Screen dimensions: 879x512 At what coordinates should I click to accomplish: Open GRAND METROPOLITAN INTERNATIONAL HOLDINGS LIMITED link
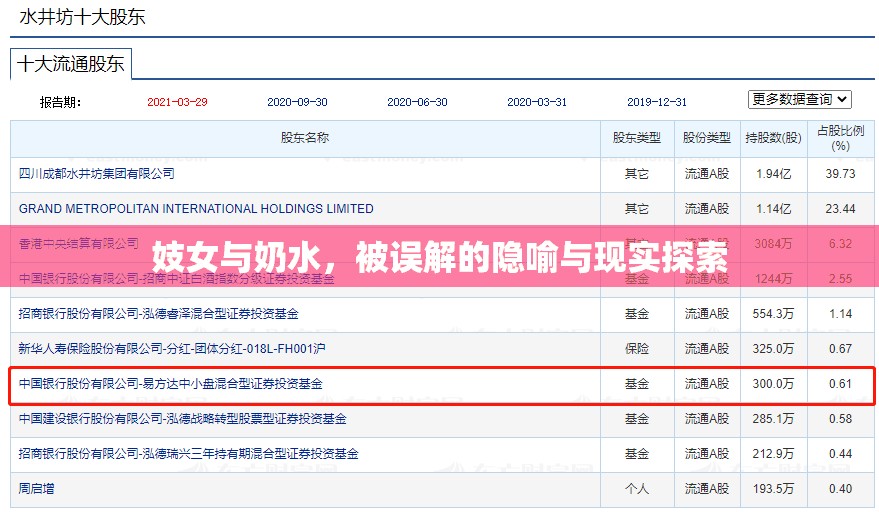point(196,209)
